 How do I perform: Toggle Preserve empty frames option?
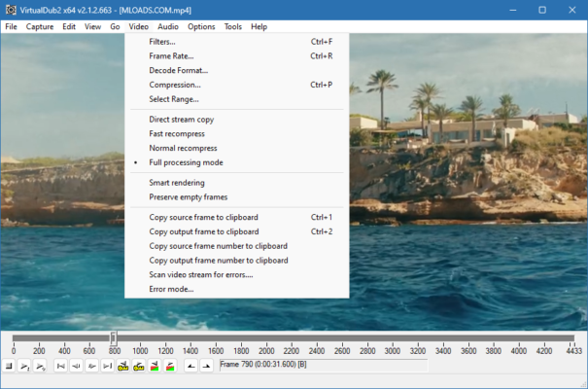(x=236, y=197)
